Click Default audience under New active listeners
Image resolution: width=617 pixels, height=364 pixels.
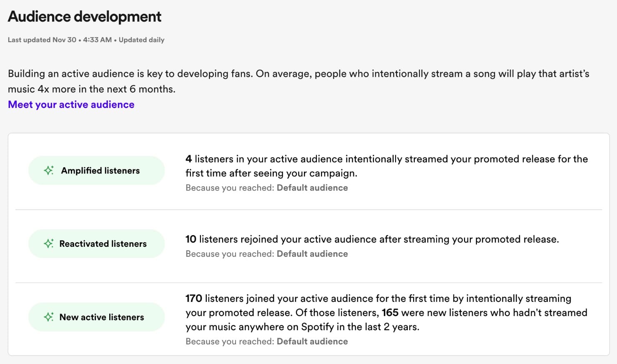pos(312,341)
